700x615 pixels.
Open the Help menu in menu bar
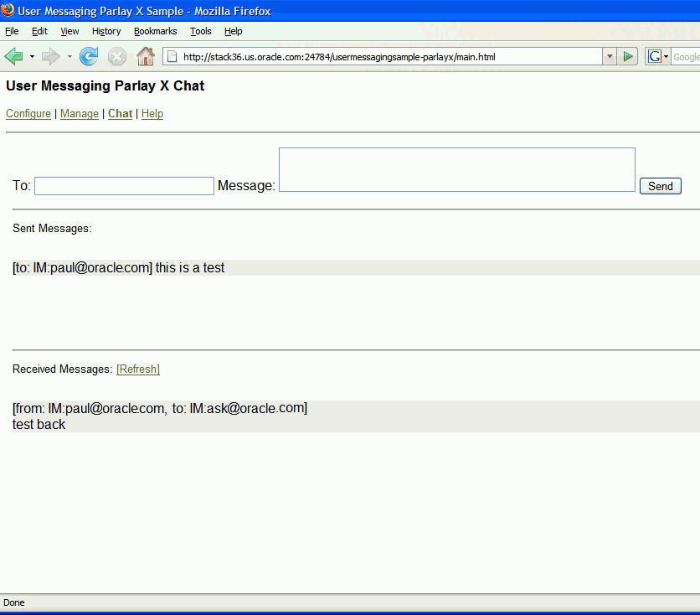pos(233,31)
